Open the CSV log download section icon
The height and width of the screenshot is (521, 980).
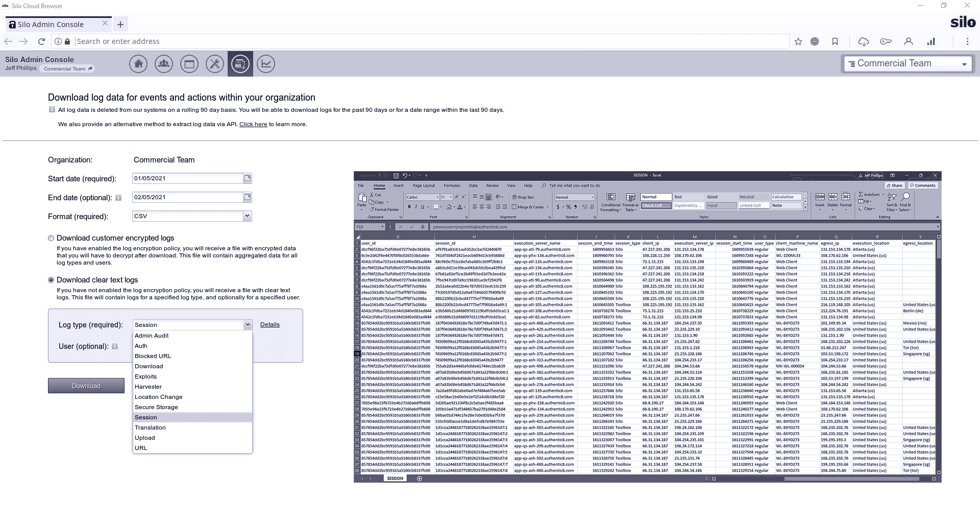coord(240,64)
